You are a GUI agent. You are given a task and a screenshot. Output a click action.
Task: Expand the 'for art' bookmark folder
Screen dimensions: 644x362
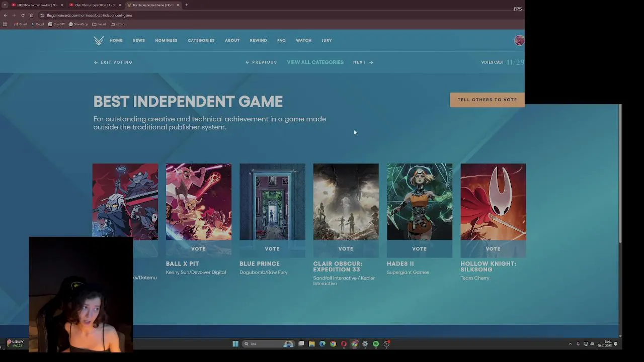pos(99,24)
